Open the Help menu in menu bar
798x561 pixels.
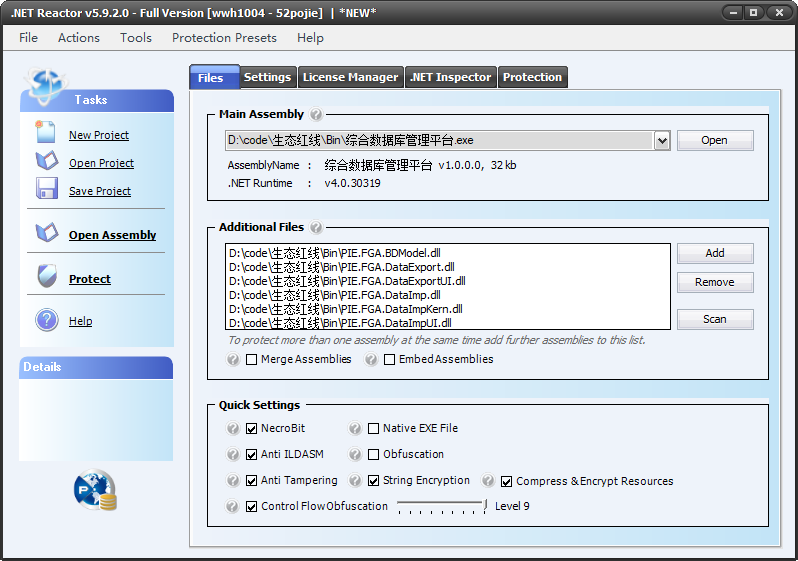(310, 38)
